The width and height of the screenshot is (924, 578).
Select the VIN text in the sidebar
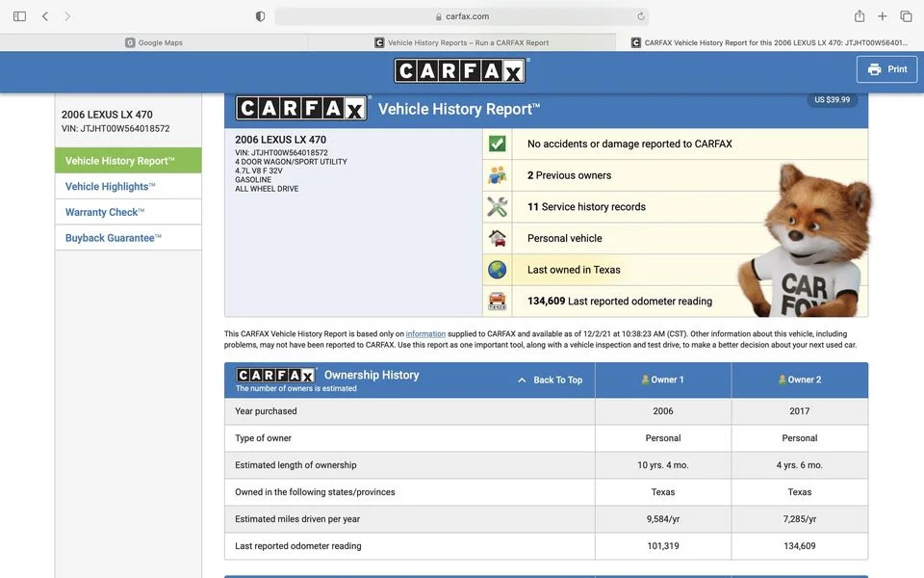point(115,128)
